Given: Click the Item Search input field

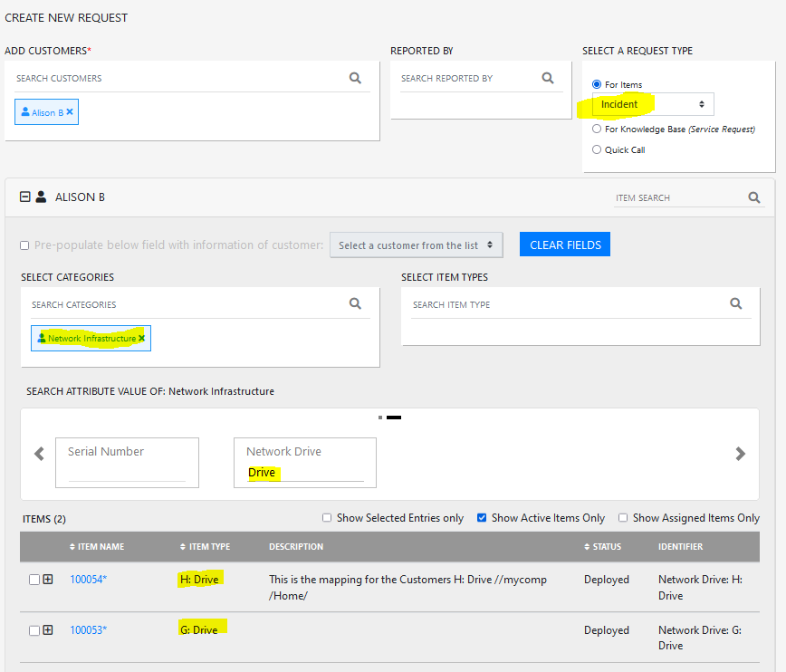Looking at the screenshot, I should click(x=680, y=197).
